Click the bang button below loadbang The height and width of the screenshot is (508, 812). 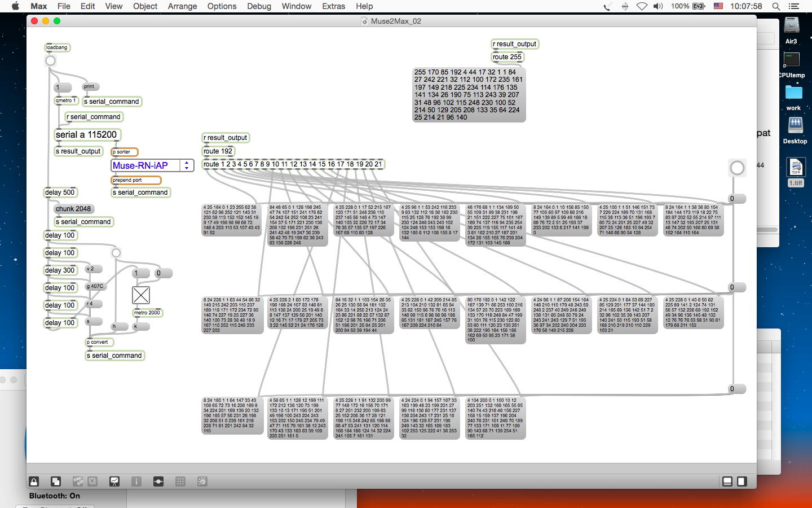pos(50,60)
